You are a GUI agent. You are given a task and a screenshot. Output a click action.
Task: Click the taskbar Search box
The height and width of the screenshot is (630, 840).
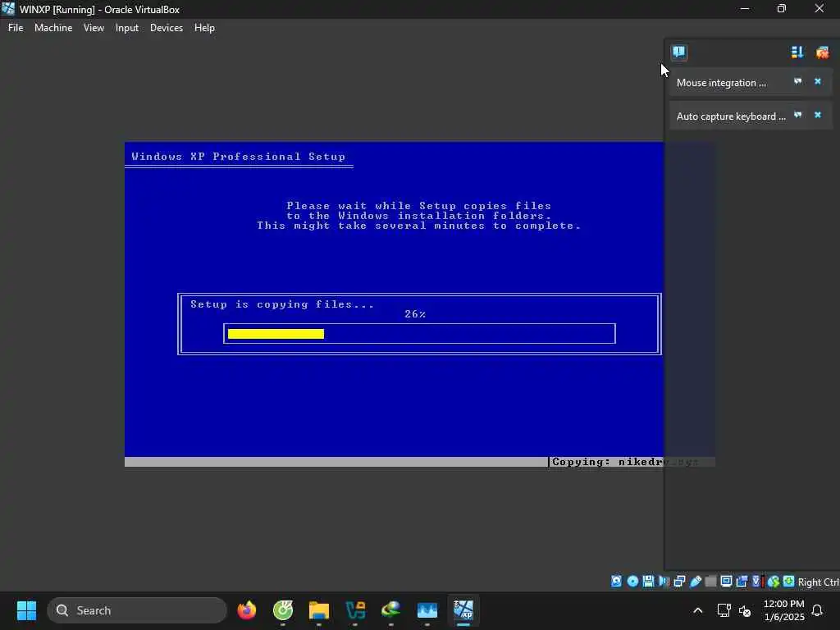[x=137, y=610]
